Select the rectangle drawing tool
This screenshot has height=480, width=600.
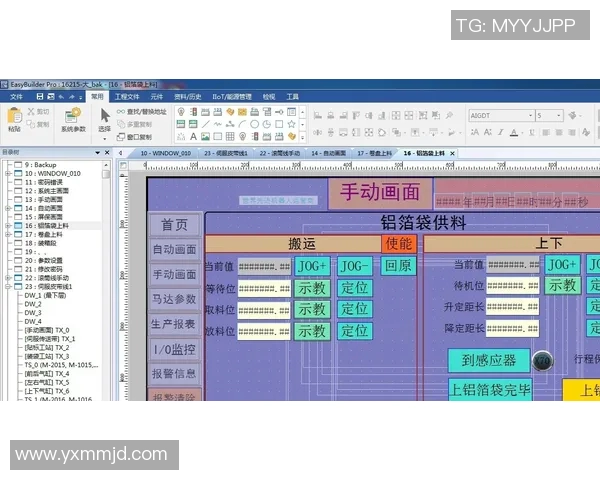pos(279,124)
